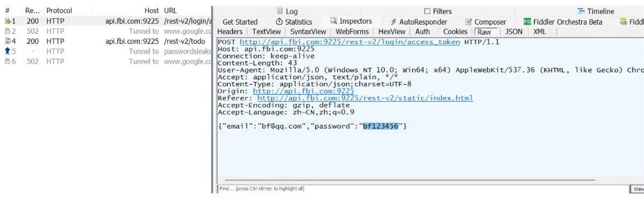
Task: Click the upload arrow icon of session 5
Action: pyautogui.click(x=8, y=51)
